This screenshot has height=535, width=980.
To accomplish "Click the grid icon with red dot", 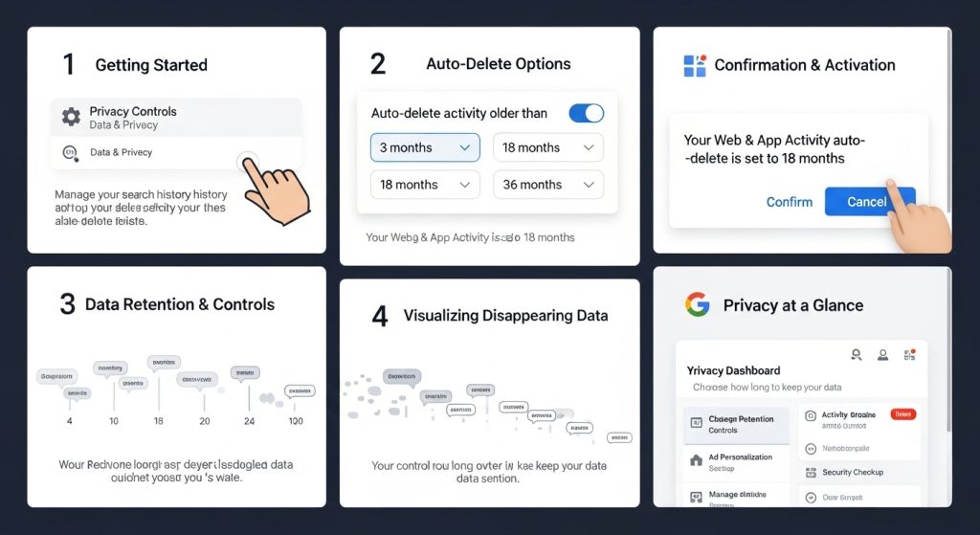I will pos(909,355).
